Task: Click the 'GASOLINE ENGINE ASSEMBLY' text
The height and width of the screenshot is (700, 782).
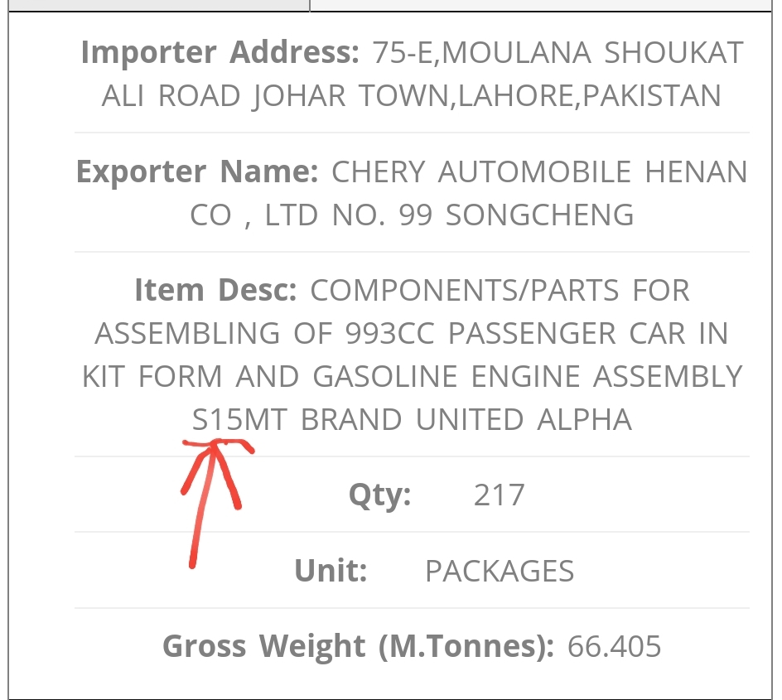Action: pos(528,376)
